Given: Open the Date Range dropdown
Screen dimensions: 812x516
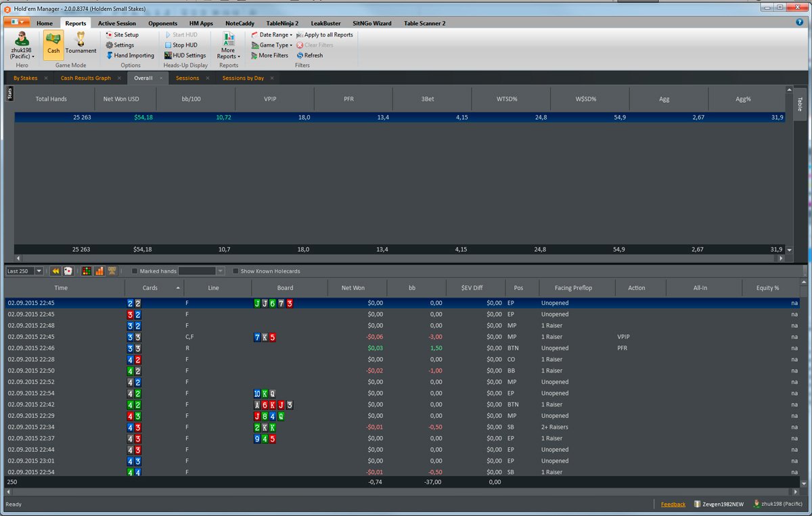Looking at the screenshot, I should [x=272, y=34].
